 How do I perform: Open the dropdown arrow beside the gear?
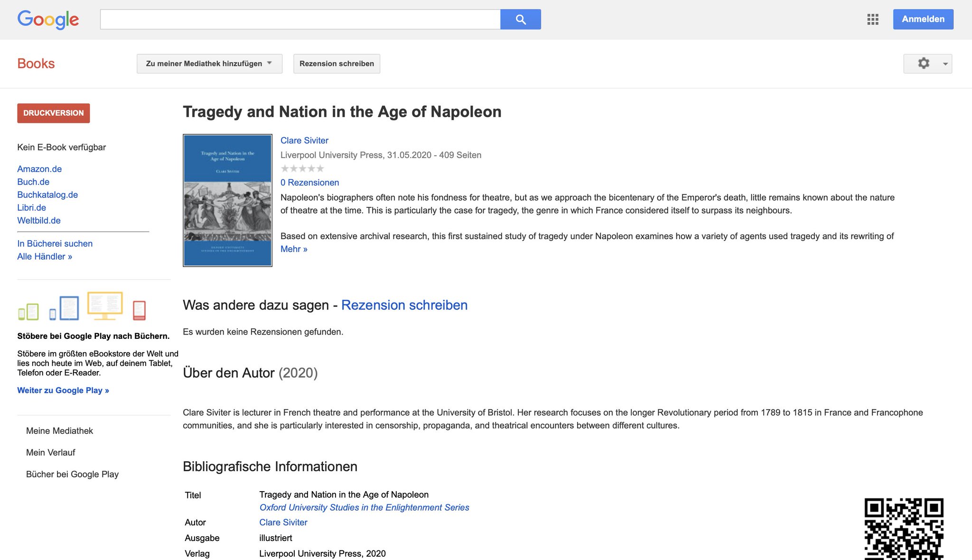point(945,64)
